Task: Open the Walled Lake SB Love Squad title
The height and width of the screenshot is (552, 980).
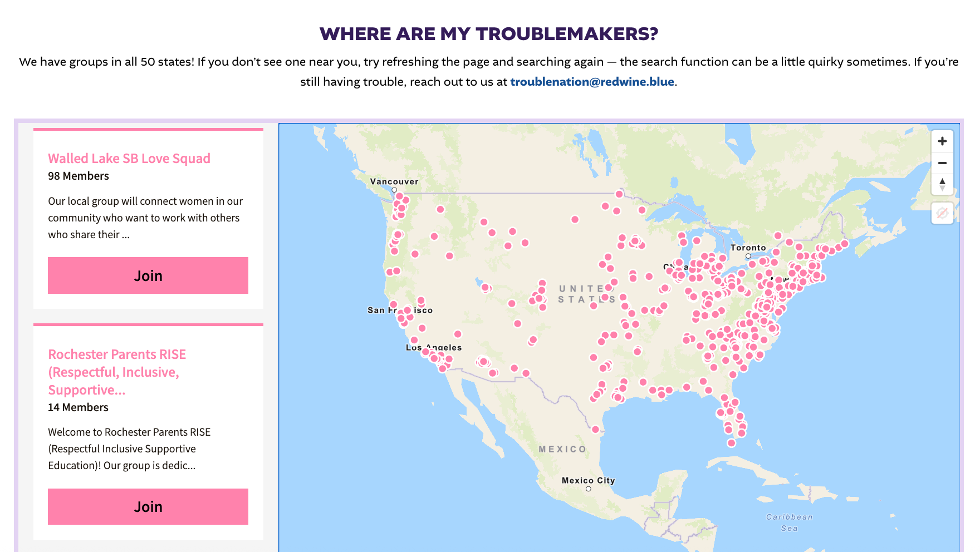Action: pos(129,159)
